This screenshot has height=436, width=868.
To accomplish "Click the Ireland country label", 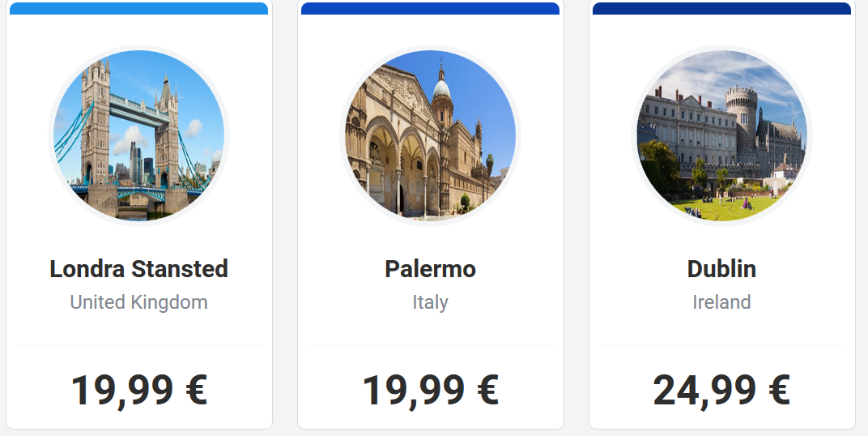I will coord(722,302).
